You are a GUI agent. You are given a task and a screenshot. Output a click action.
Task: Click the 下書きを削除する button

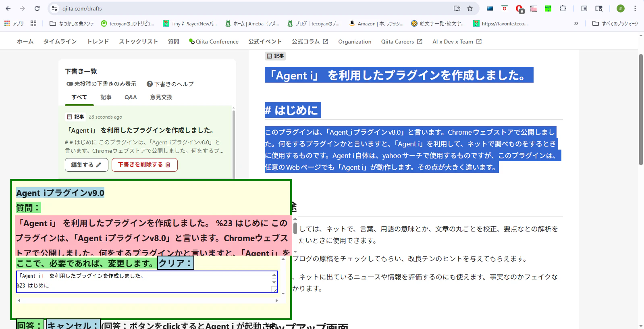(x=145, y=164)
